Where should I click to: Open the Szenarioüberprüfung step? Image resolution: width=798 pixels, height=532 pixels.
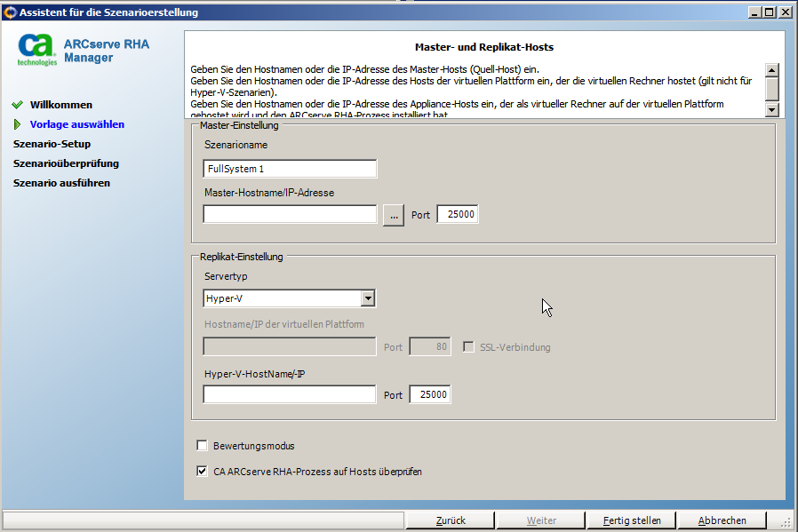[x=66, y=163]
